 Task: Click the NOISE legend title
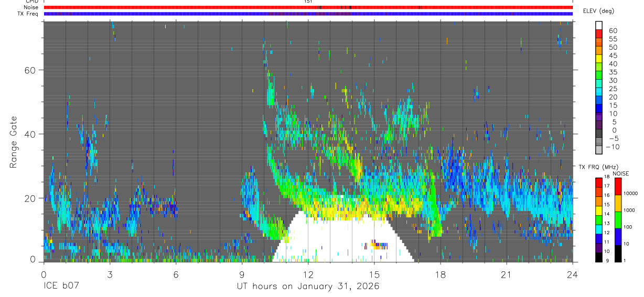(x=620, y=173)
